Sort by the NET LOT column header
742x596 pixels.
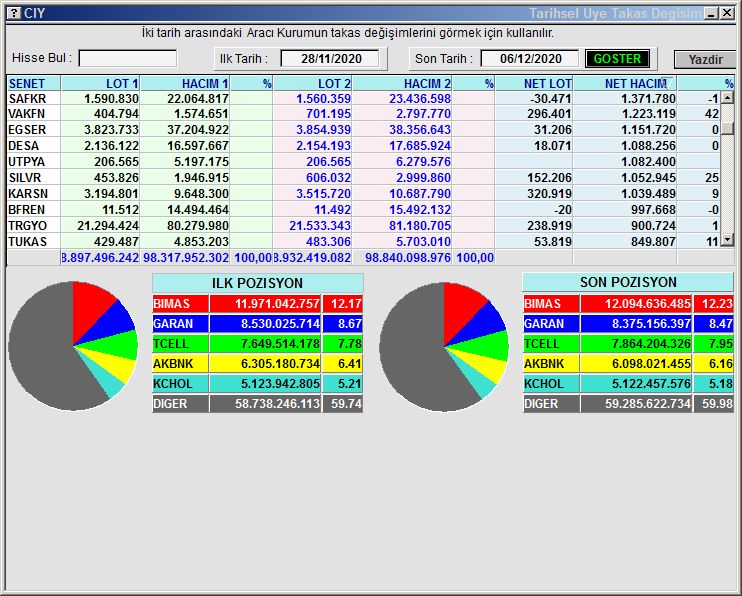click(x=534, y=83)
